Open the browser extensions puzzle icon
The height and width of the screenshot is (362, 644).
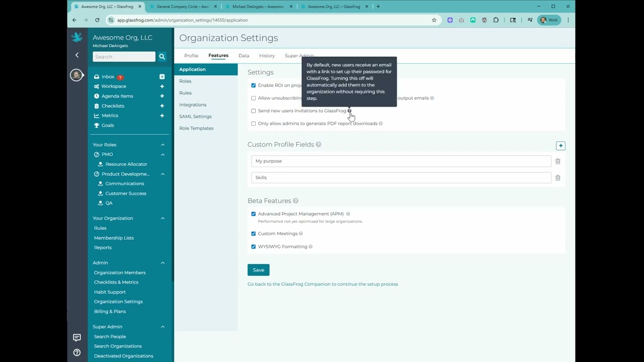point(496,20)
